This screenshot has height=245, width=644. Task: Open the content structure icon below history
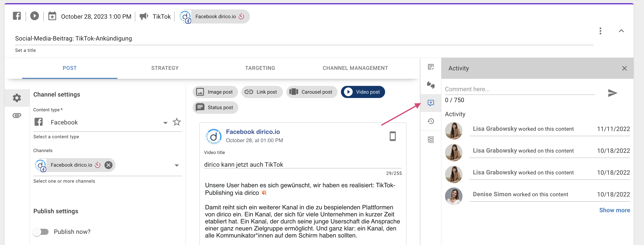tap(431, 139)
